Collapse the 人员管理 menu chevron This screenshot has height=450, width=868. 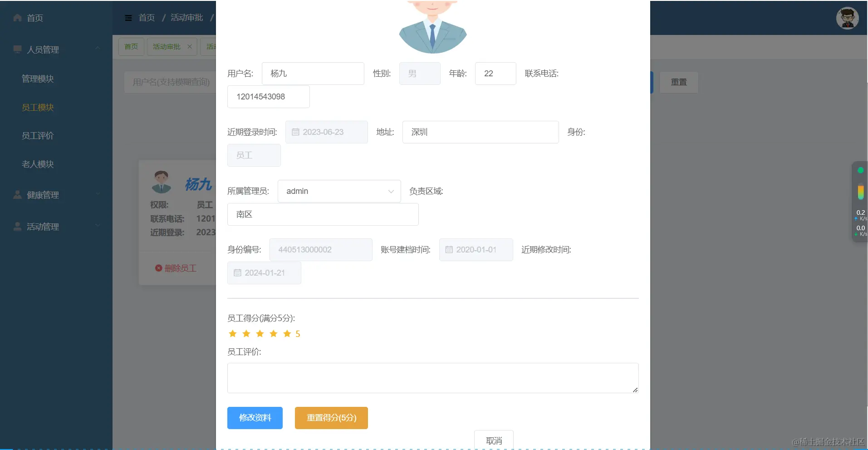click(x=98, y=48)
